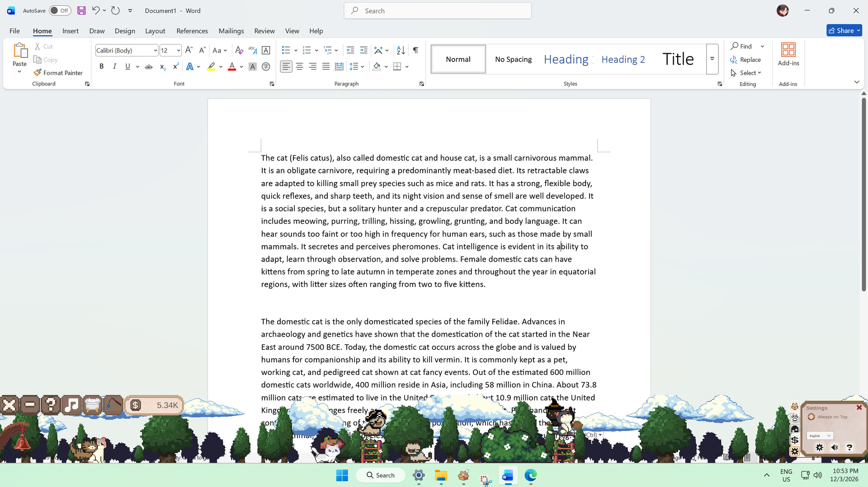Image resolution: width=868 pixels, height=487 pixels.
Task: Click Replace in the Editing group
Action: point(745,60)
